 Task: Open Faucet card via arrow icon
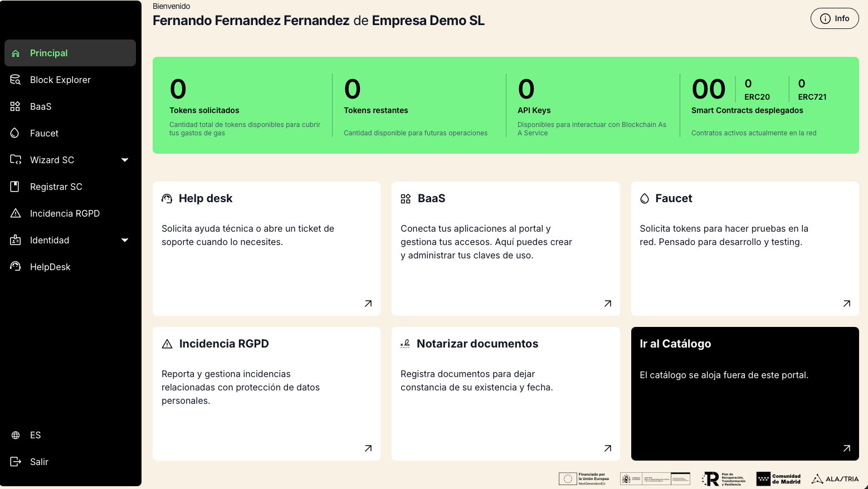point(847,304)
